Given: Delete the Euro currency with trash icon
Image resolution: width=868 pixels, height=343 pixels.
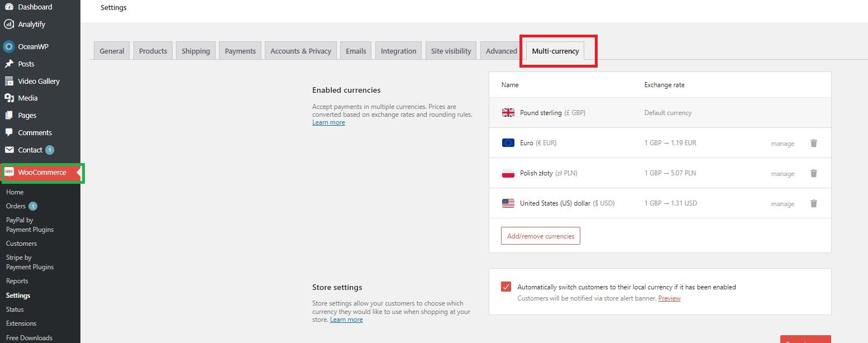Looking at the screenshot, I should [814, 143].
